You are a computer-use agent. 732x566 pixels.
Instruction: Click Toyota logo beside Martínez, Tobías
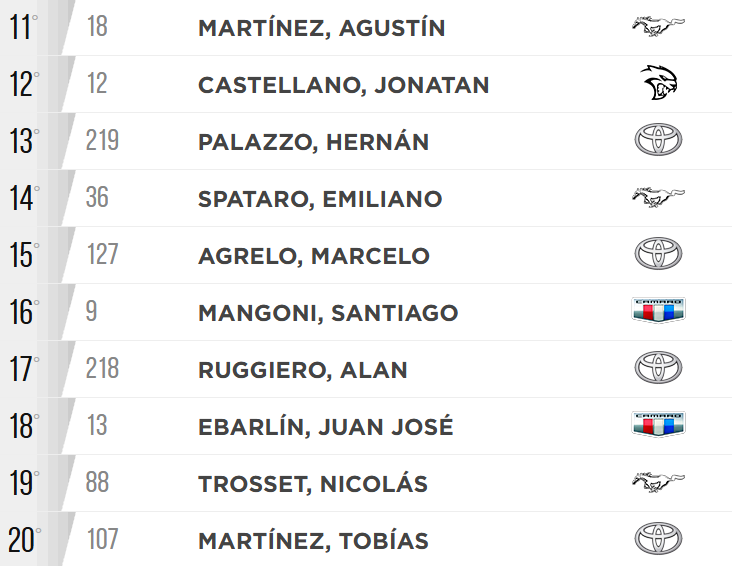point(658,540)
